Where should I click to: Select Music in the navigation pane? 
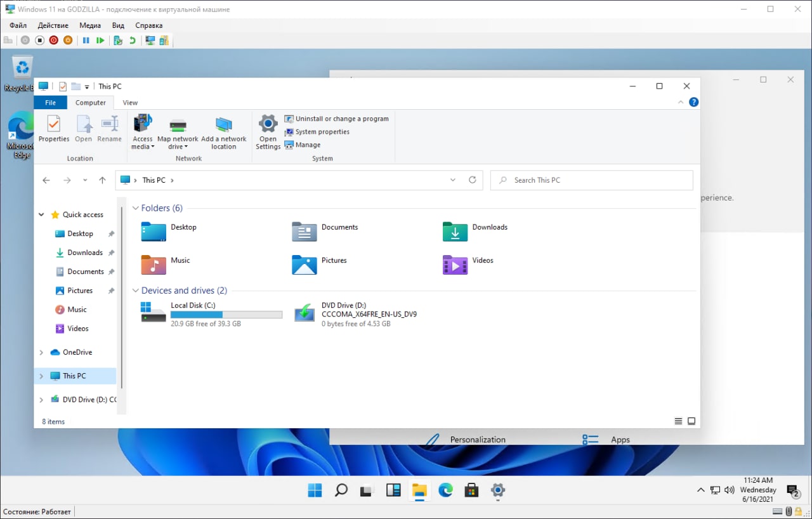(x=77, y=310)
